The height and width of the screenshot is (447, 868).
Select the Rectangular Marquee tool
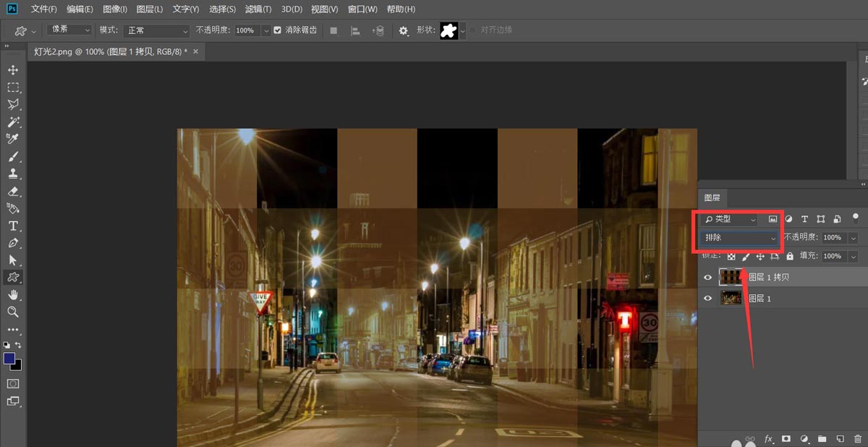(13, 88)
